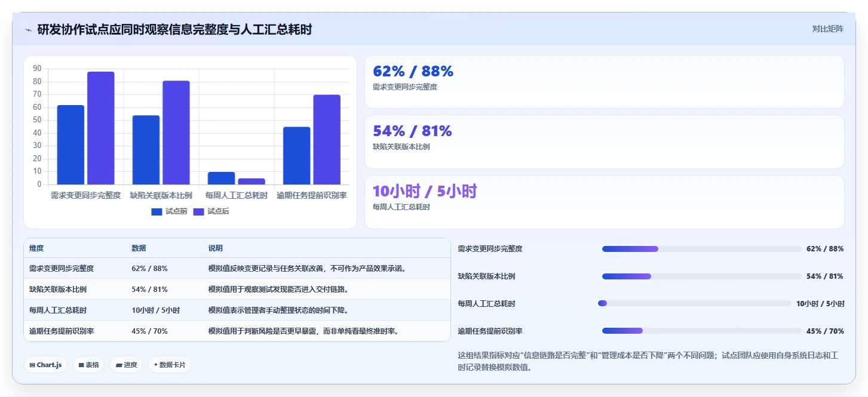Click the 试点后 bar for 缺陷关联版本比例
868x397 pixels.
(176, 133)
